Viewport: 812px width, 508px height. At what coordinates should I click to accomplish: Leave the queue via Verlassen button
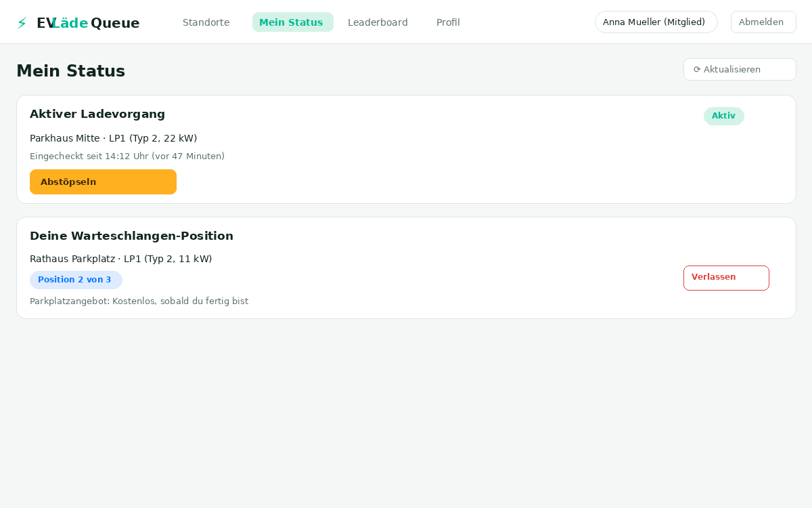click(726, 278)
